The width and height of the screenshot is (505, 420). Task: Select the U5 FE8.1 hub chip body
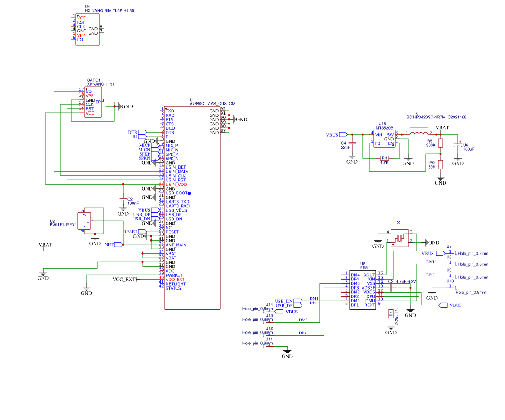tap(362, 290)
